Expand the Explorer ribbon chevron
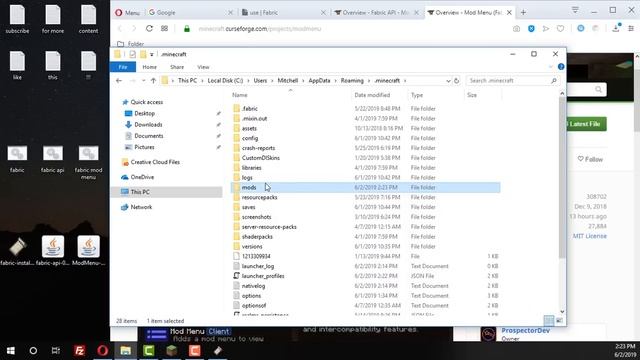The height and width of the screenshot is (360, 640). [551, 67]
